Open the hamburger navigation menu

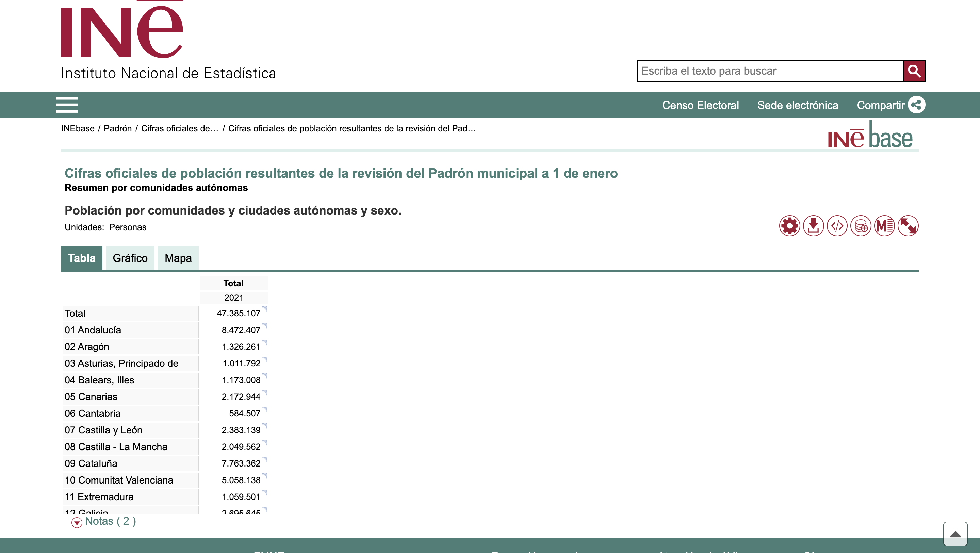[67, 105]
